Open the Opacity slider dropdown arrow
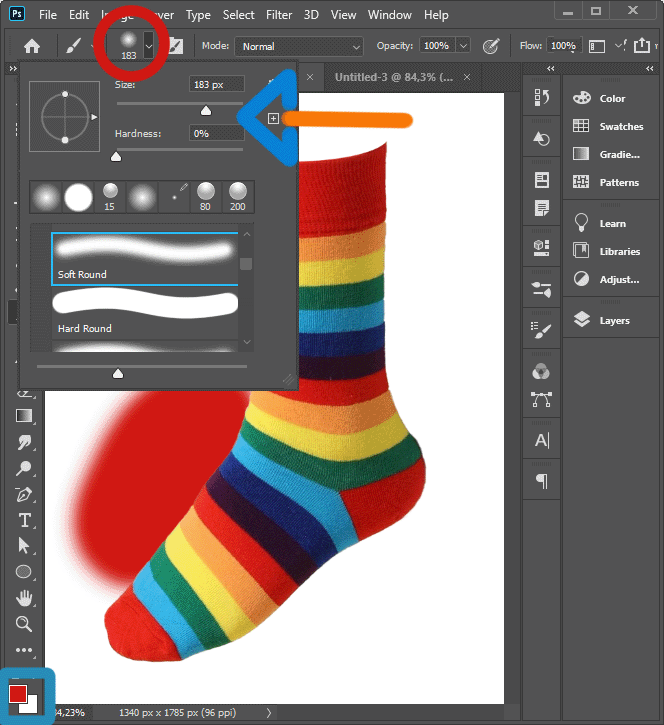The height and width of the screenshot is (725, 664). [x=463, y=46]
